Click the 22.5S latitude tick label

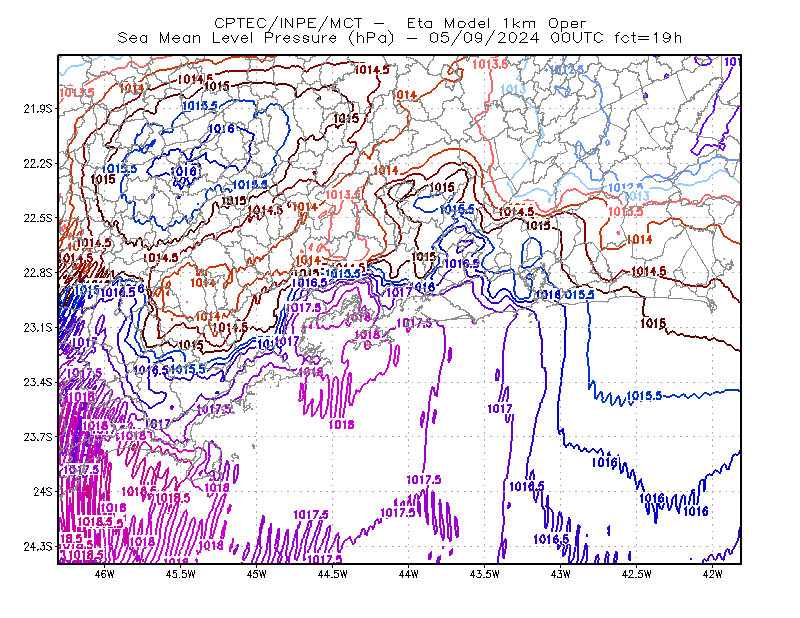coord(38,218)
